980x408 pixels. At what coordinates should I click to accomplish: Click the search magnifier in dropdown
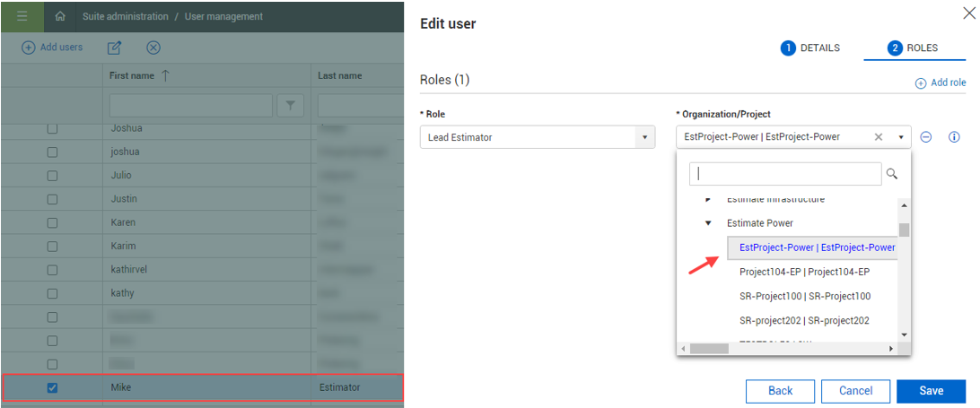coord(892,174)
